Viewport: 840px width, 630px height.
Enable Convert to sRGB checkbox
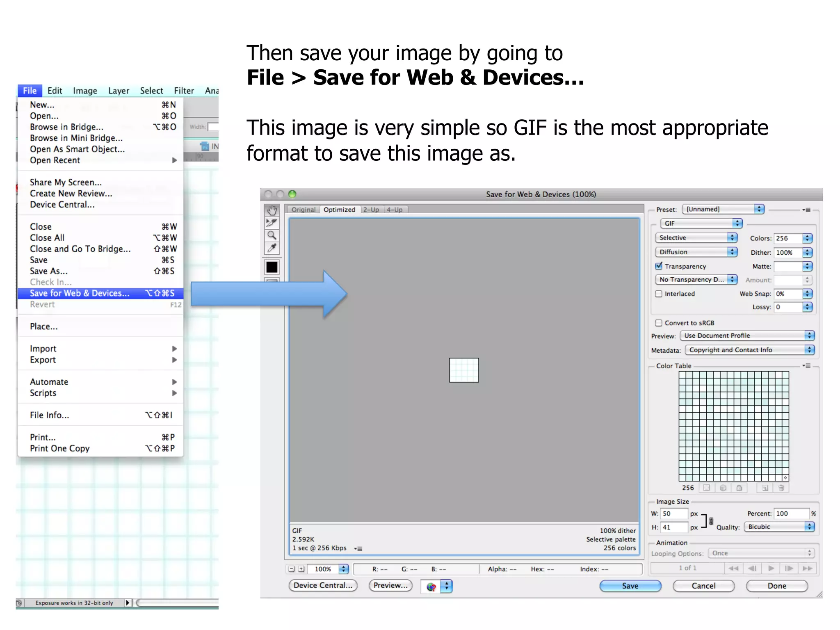659,323
